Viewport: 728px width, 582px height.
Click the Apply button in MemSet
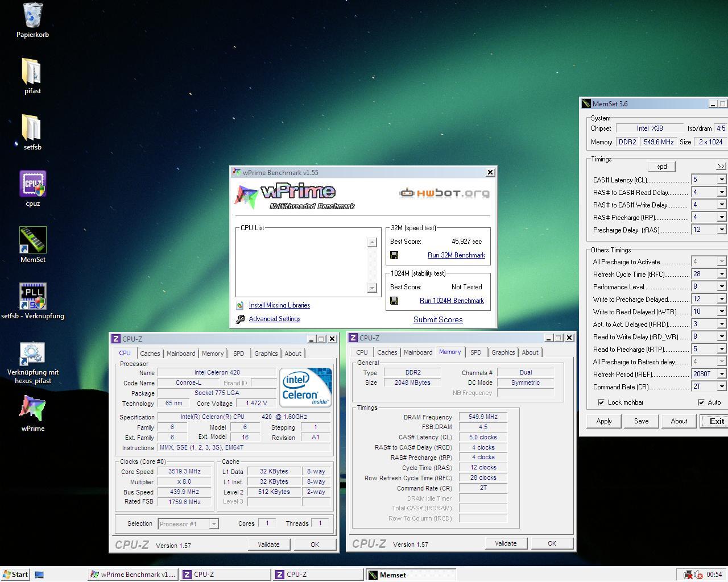[604, 421]
